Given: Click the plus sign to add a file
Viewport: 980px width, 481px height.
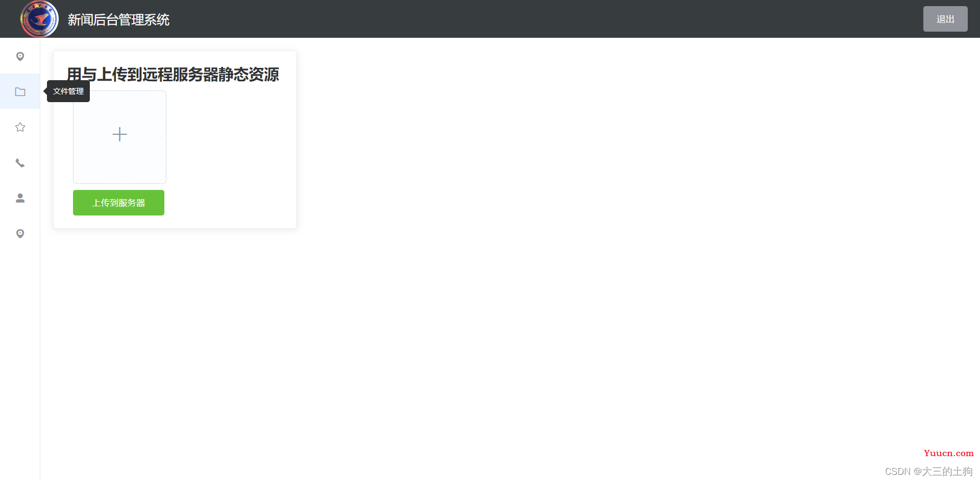Looking at the screenshot, I should (x=119, y=134).
